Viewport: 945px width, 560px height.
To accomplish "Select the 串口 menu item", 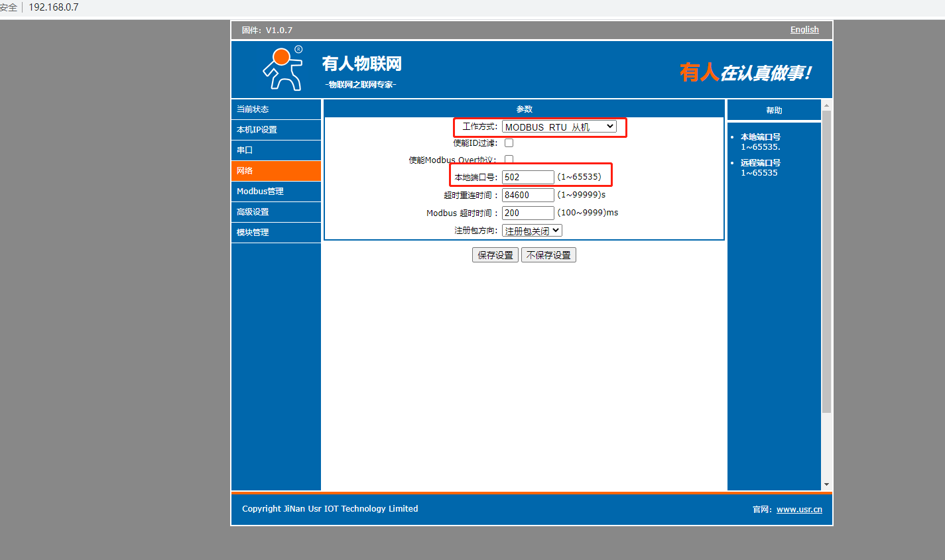I will (276, 150).
